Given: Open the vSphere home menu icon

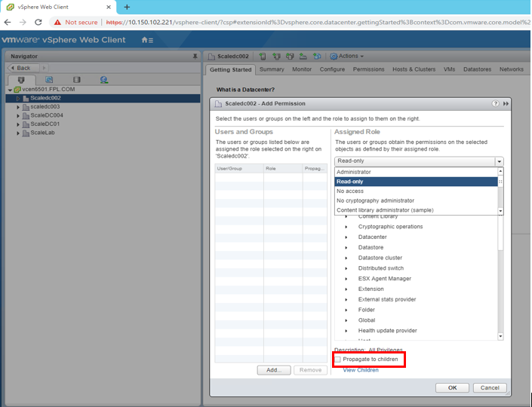Looking at the screenshot, I should click(x=147, y=40).
